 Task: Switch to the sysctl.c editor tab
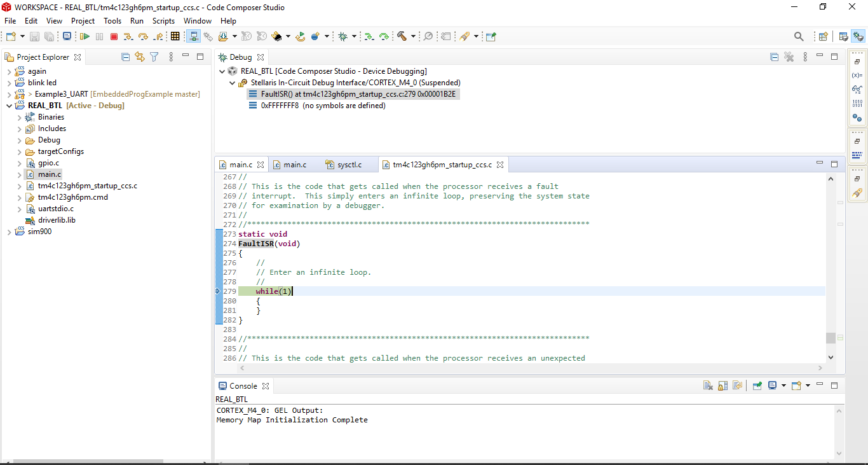tap(349, 165)
